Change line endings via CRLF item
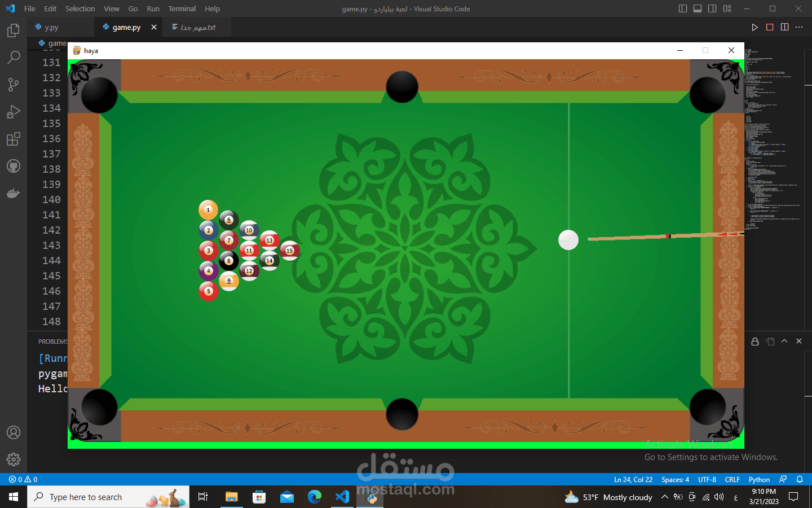Screen dimensions: 812x508 (732, 479)
